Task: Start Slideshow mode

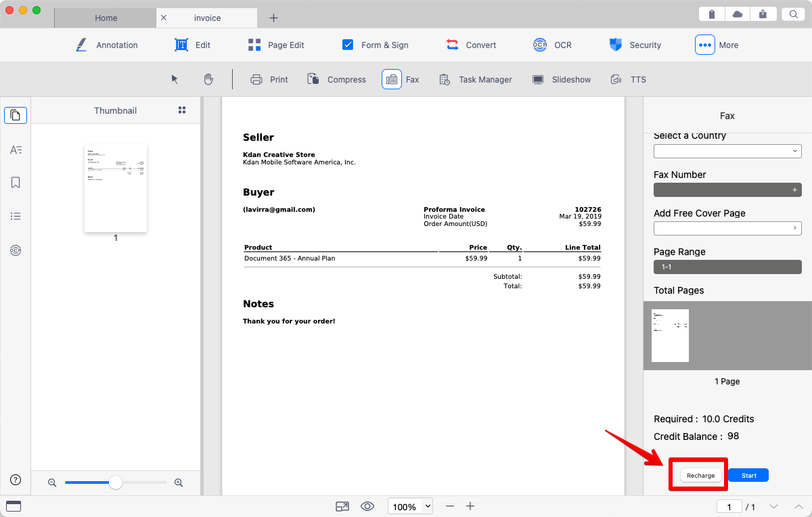Action: pyautogui.click(x=562, y=79)
